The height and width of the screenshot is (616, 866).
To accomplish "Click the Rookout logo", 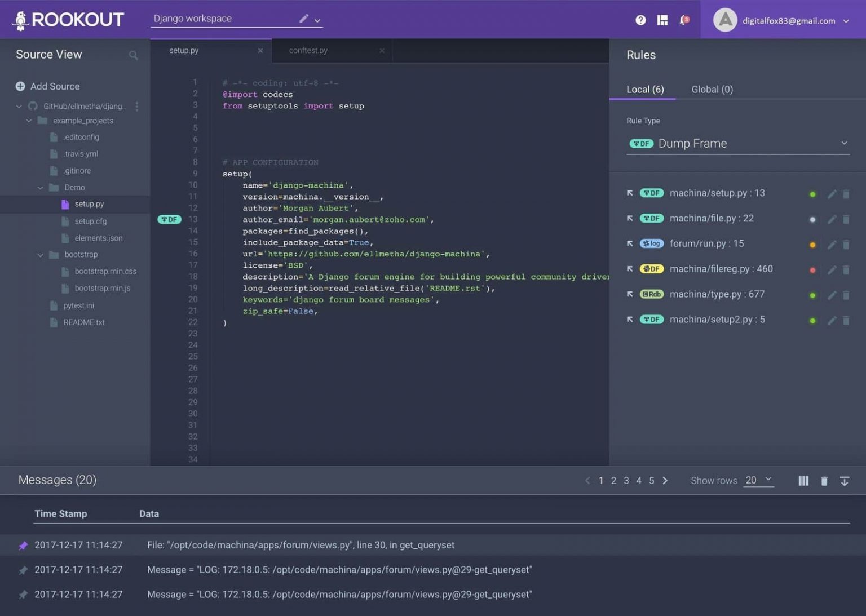I will [68, 20].
